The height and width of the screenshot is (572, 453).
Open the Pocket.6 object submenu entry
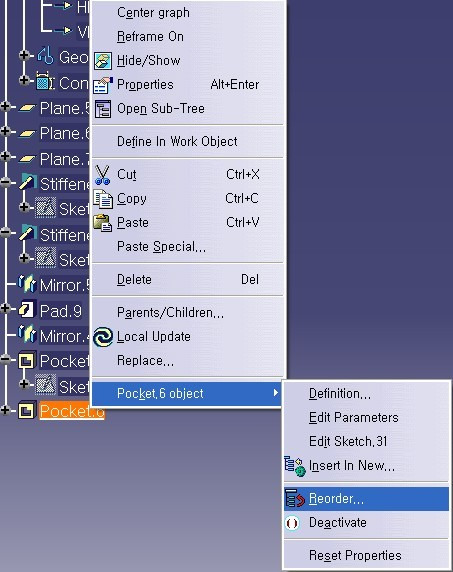coord(187,394)
